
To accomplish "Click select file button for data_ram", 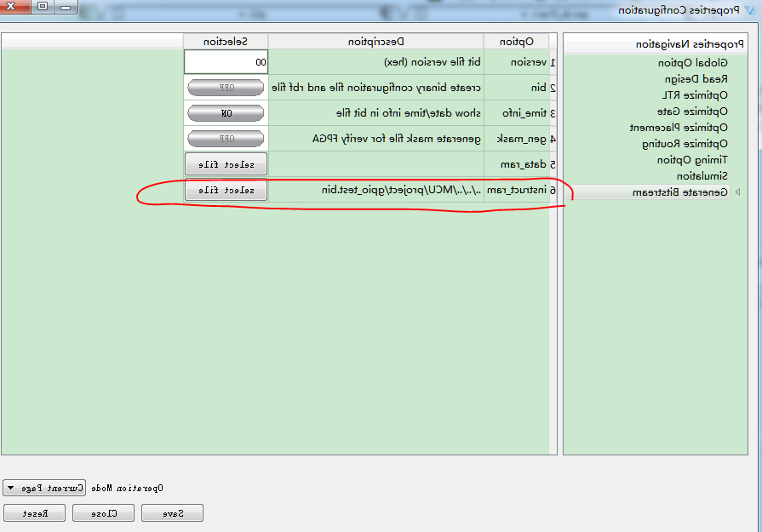I will pos(226,164).
